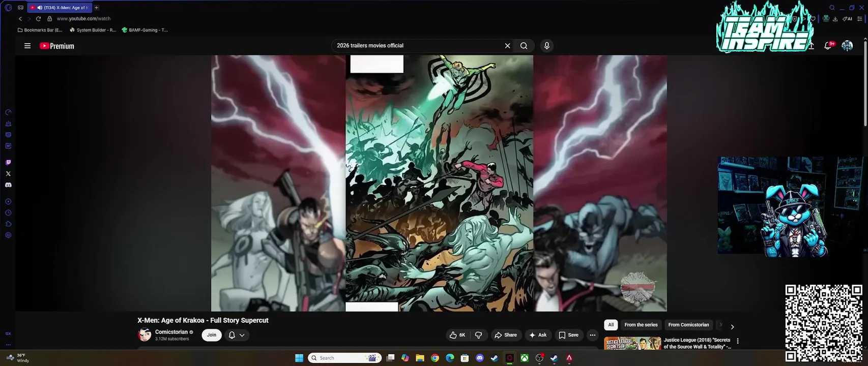Share the X-Men Krakoa video
Image resolution: width=868 pixels, height=366 pixels.
click(x=505, y=335)
